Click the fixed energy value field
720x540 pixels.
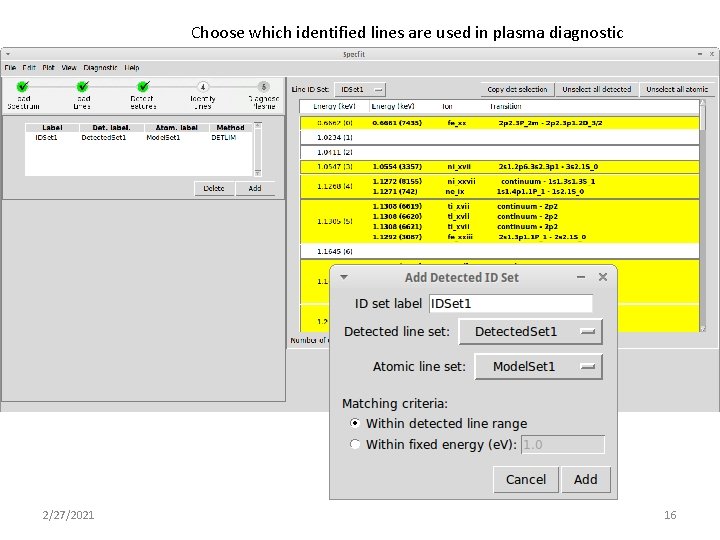point(562,444)
